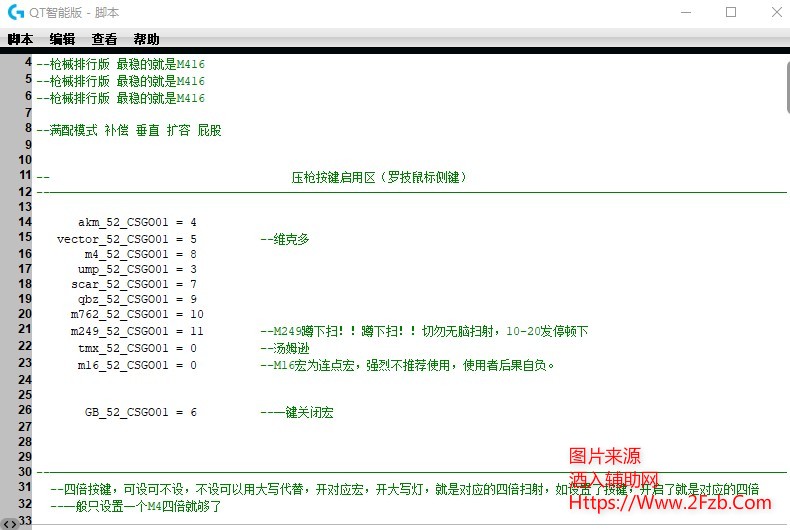Click the line 5 comment about M416
This screenshot has height=530, width=790.
(x=121, y=81)
